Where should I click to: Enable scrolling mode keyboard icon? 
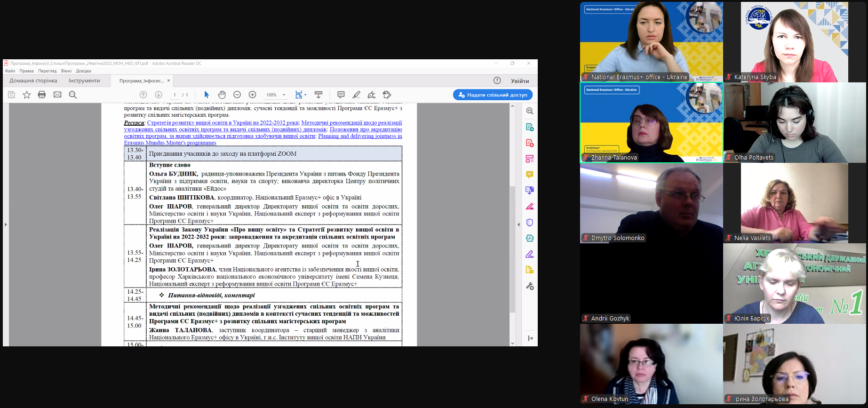319,95
